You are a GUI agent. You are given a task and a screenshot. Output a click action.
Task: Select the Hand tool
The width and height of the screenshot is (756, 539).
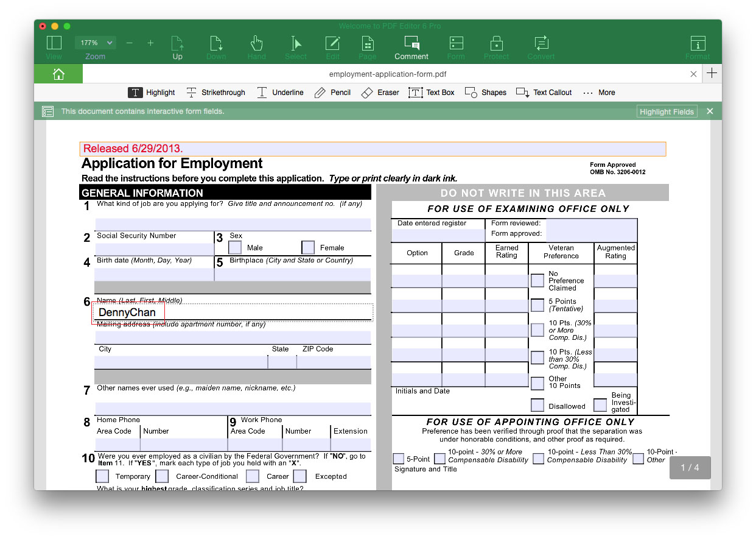tap(256, 48)
